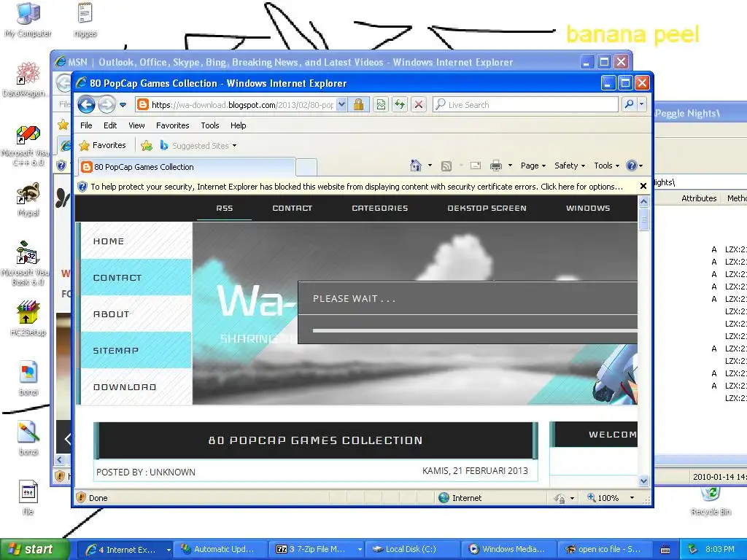
Task: Click the RSS feeds icon
Action: (x=446, y=166)
